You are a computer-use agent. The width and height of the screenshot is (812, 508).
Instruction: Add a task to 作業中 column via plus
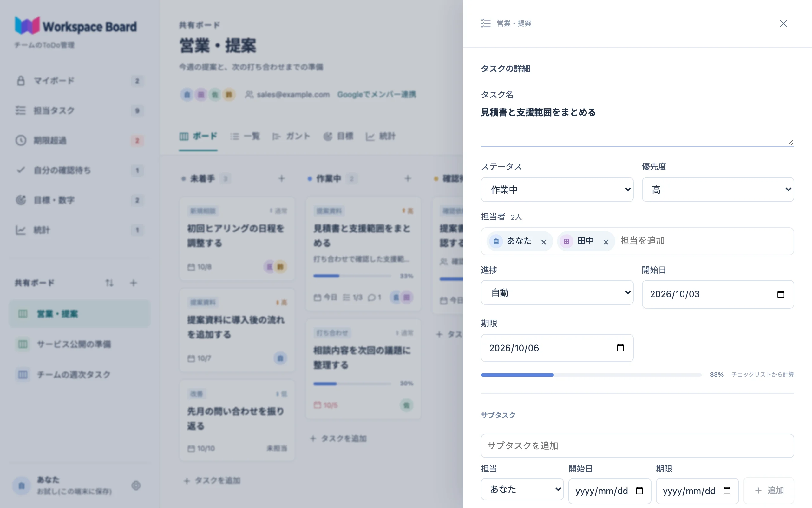(408, 178)
